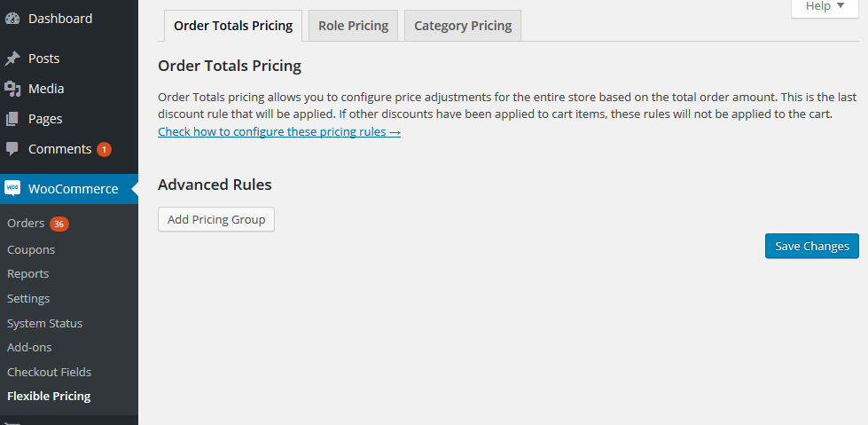Click the Pages icon in sidebar
Viewport: 868px width, 425px height.
point(12,119)
